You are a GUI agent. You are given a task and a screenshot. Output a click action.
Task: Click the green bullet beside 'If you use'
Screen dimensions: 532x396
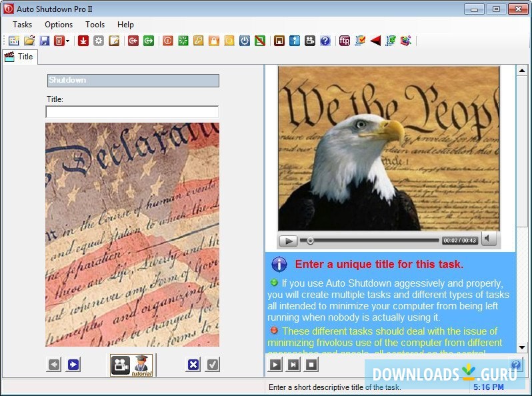click(x=273, y=282)
